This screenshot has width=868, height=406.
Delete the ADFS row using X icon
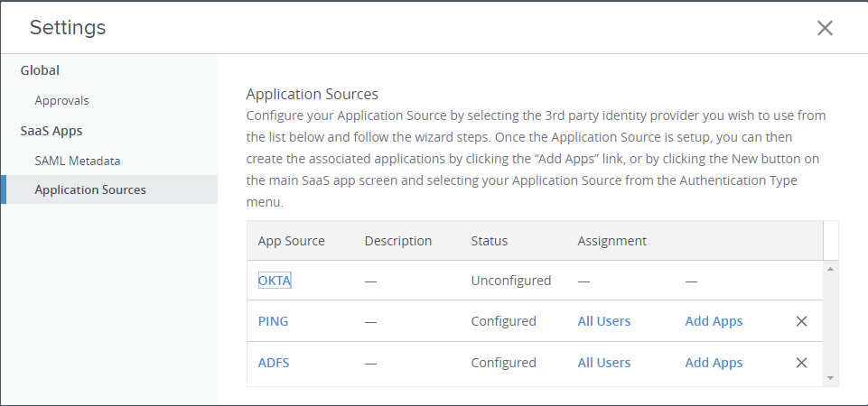[x=801, y=363]
